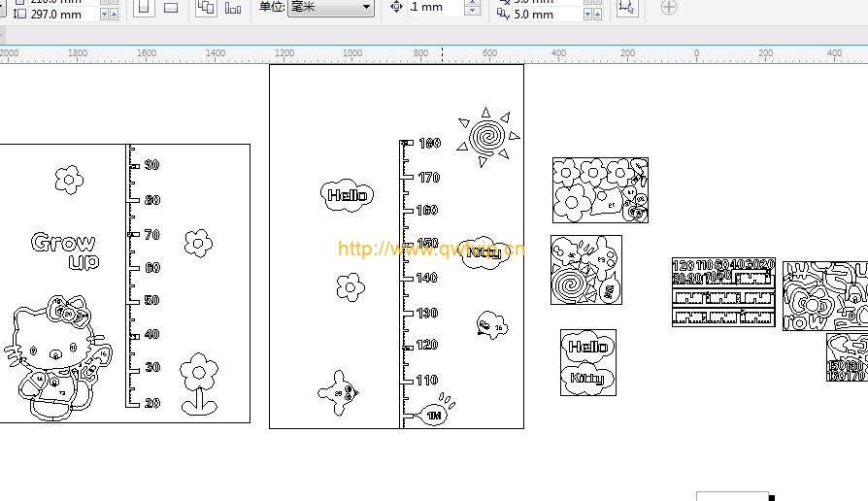The width and height of the screenshot is (868, 501).
Task: Select the bird shape labeled 16
Action: (491, 325)
